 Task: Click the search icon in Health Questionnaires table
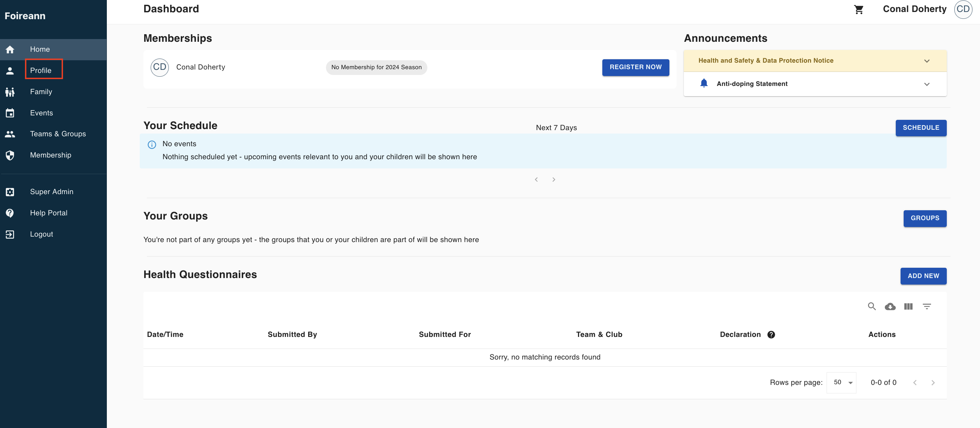coord(871,306)
